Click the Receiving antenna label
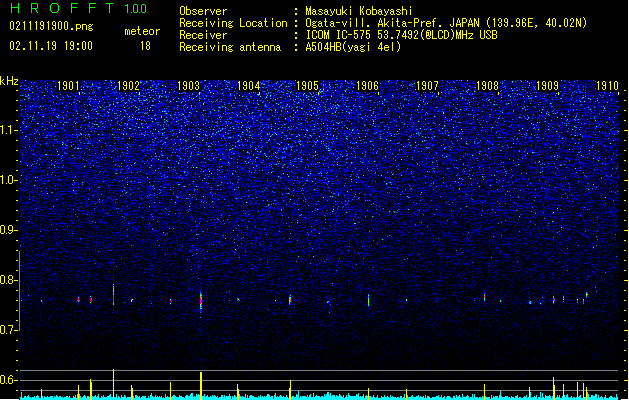The height and width of the screenshot is (400, 629). [x=230, y=47]
